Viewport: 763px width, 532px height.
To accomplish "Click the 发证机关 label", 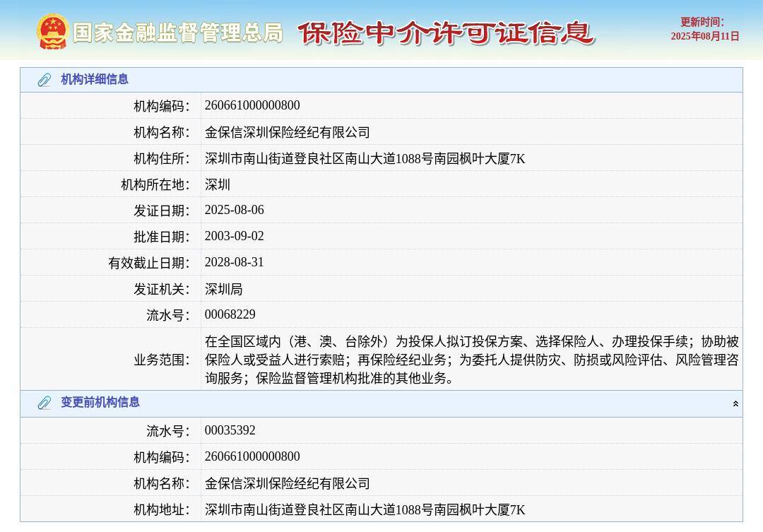I will [x=162, y=289].
